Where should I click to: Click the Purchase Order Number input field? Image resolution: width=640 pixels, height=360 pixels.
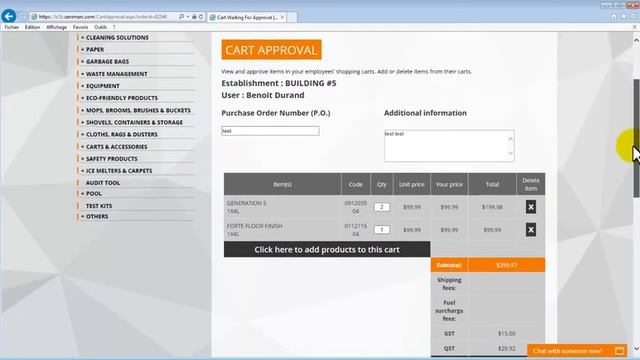coord(270,131)
